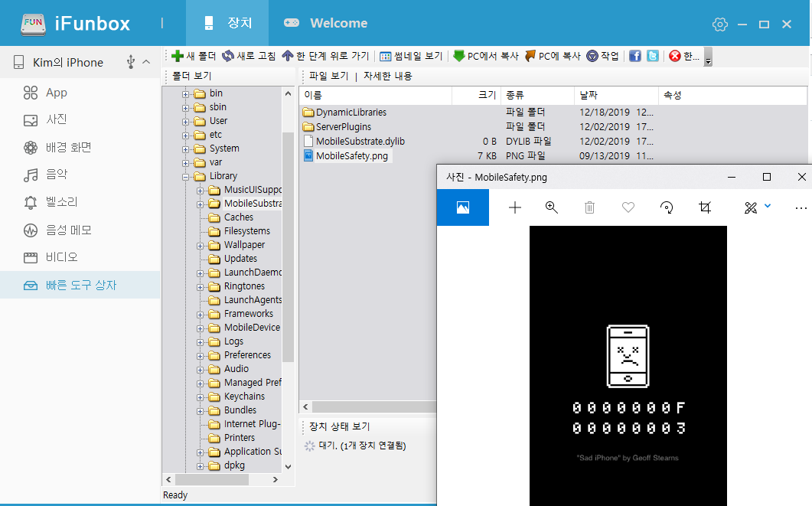The height and width of the screenshot is (506, 812).
Task: Open the Tasks (작업) toolbar item
Action: click(602, 56)
